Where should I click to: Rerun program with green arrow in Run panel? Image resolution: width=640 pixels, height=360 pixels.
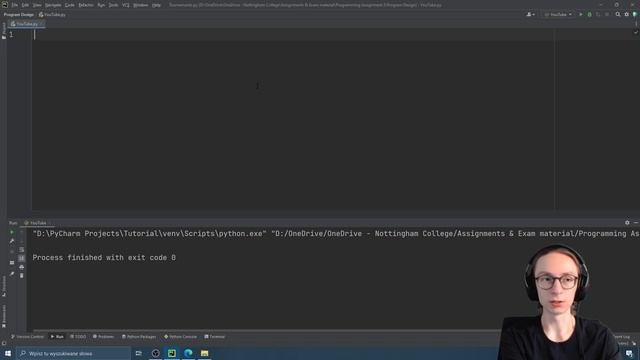(x=12, y=232)
